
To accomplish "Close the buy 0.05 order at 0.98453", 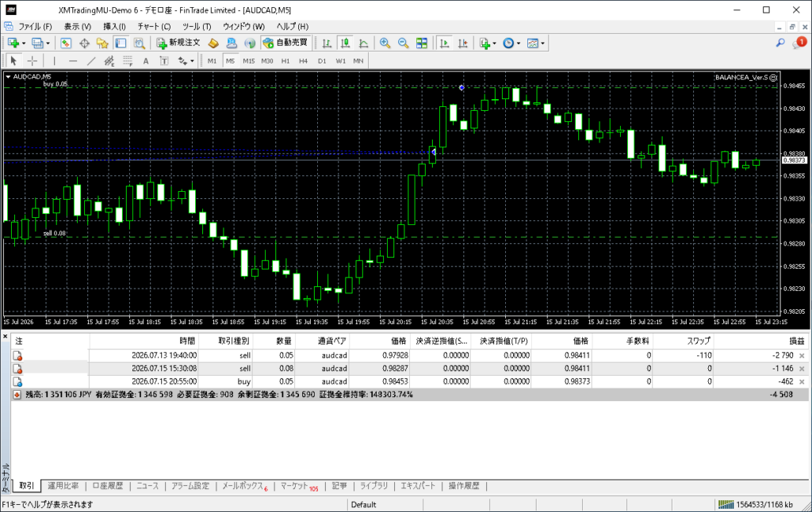I will [802, 381].
